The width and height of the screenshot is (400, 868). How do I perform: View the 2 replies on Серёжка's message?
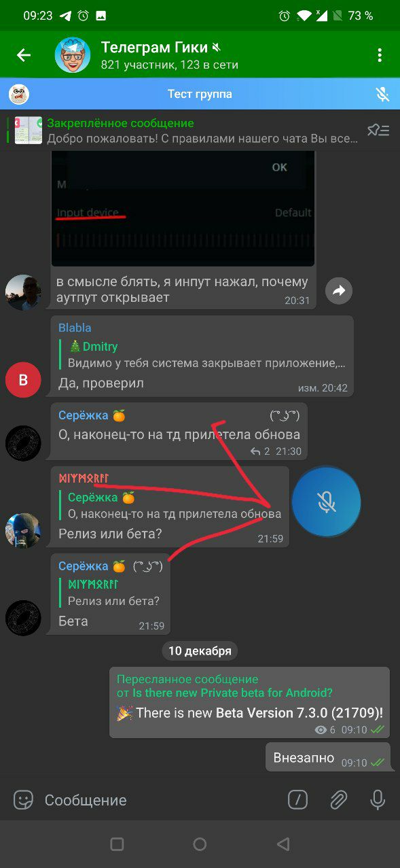(x=260, y=451)
